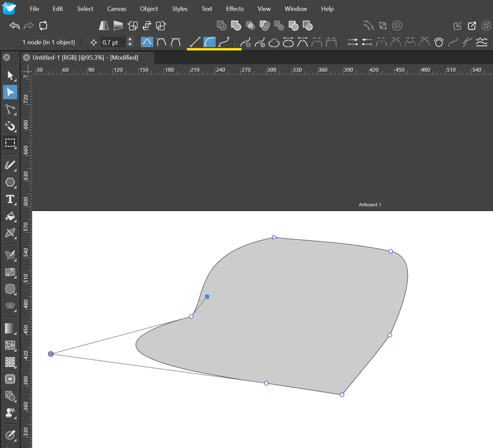Select the Pencil drawing tool
Image resolution: width=493 pixels, height=448 pixels.
click(10, 165)
